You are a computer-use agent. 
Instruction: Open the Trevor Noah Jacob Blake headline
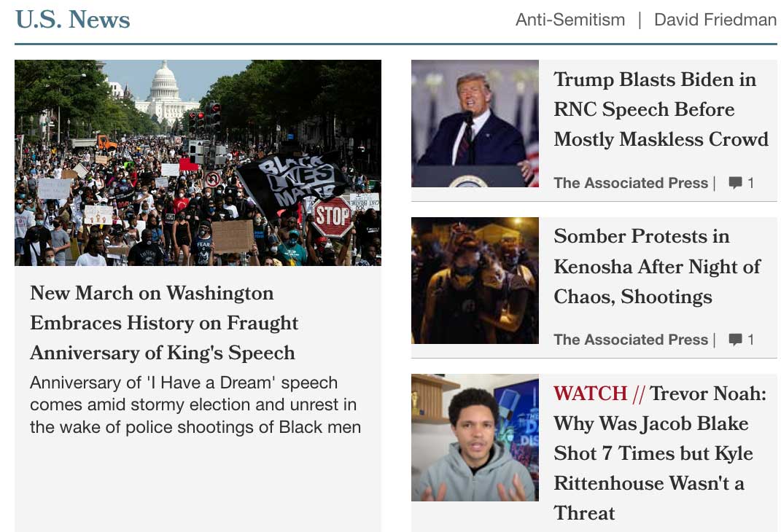tap(660, 453)
